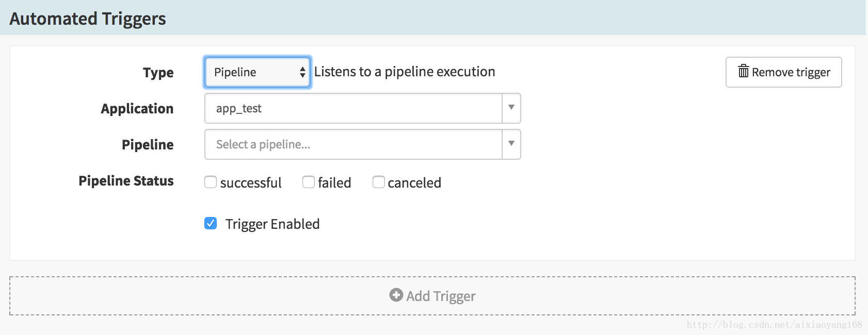Check the failed status checkbox

pos(309,182)
